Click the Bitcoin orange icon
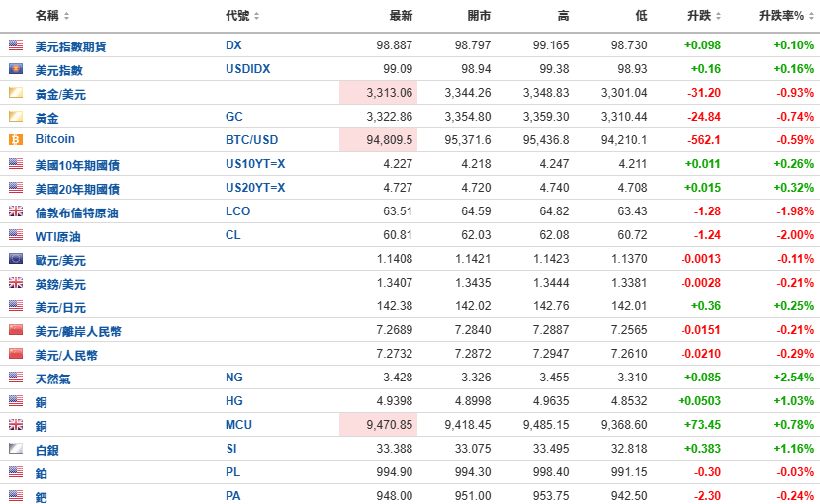This screenshot has height=504, width=820. tap(16, 140)
